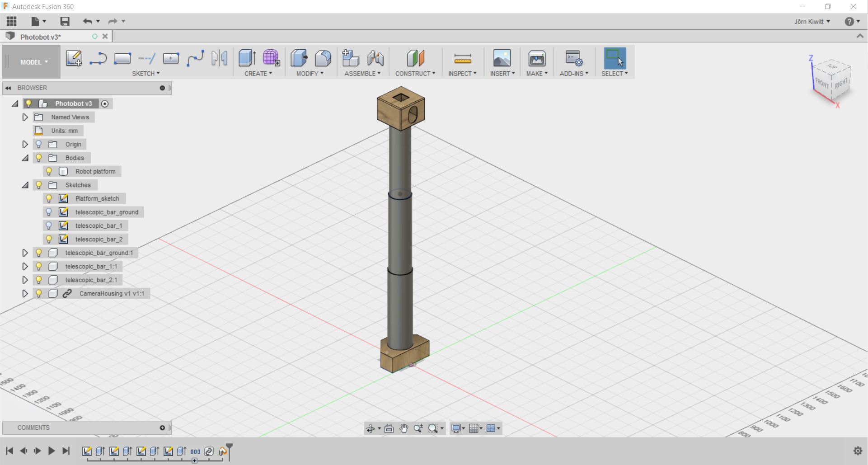The image size is (868, 465).
Task: Expand the Named Views folder
Action: pos(25,117)
